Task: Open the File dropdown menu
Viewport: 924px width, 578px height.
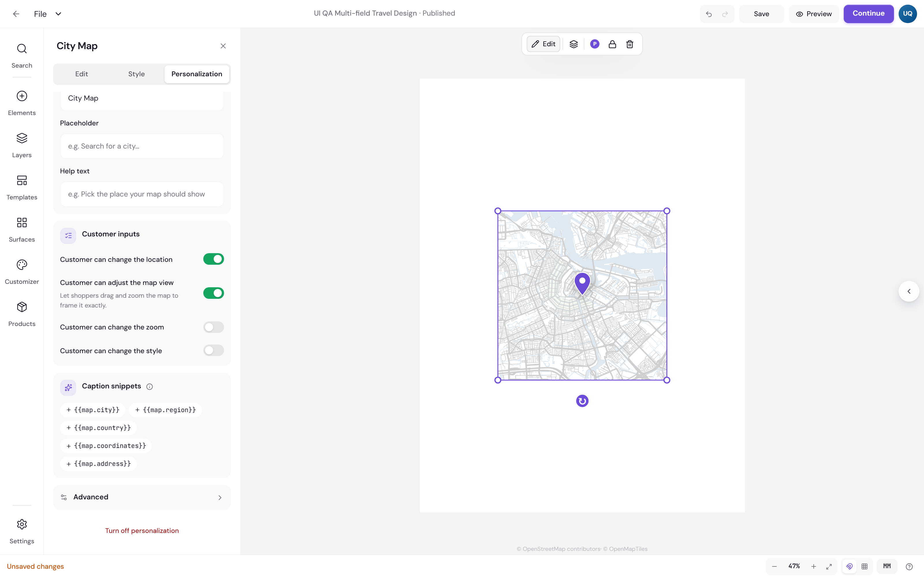Action: click(x=47, y=14)
